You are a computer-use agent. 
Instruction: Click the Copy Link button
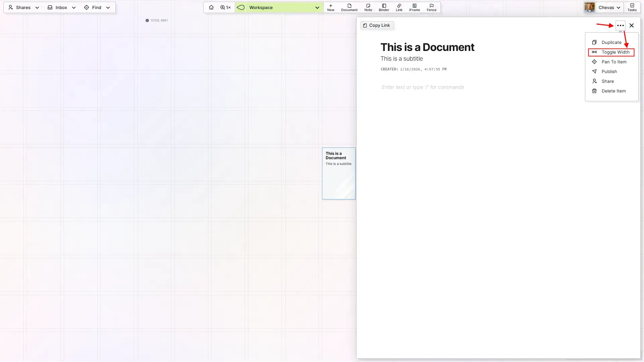tap(377, 25)
